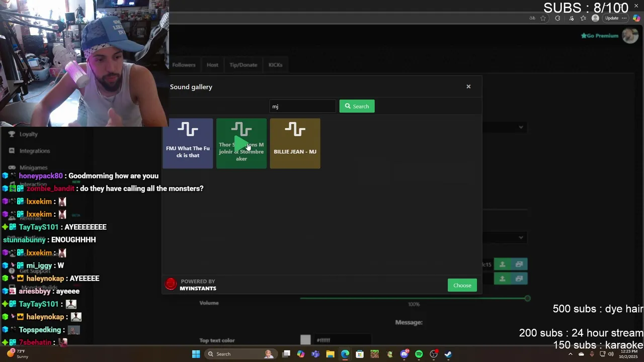The height and width of the screenshot is (362, 644).
Task: Open weather widget 73°F Sunny
Action: tap(17, 353)
